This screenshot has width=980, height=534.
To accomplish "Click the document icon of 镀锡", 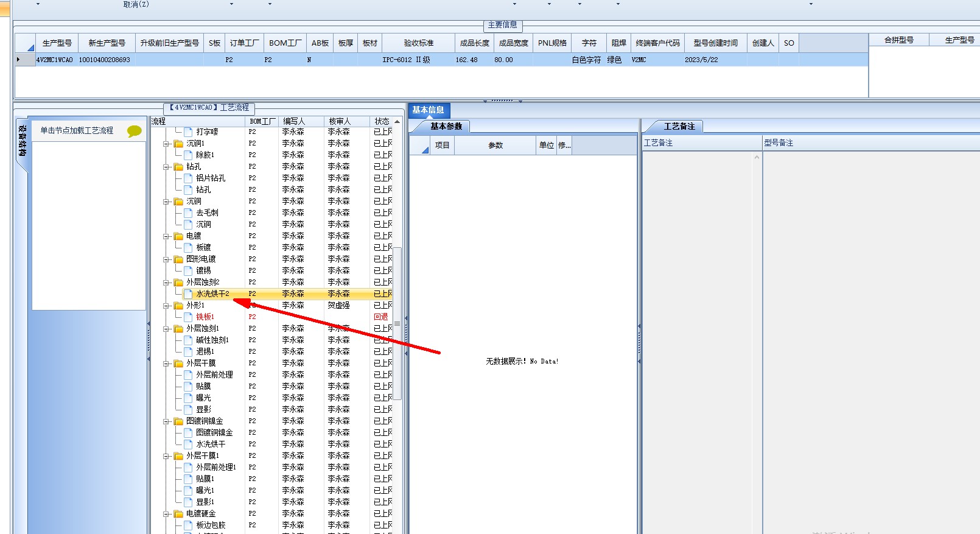I will pyautogui.click(x=188, y=270).
